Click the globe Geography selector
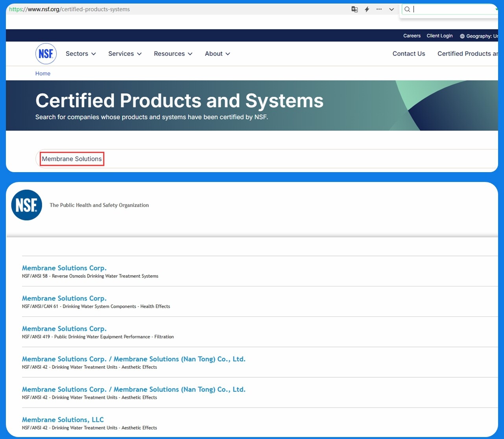The image size is (504, 439). coord(478,36)
